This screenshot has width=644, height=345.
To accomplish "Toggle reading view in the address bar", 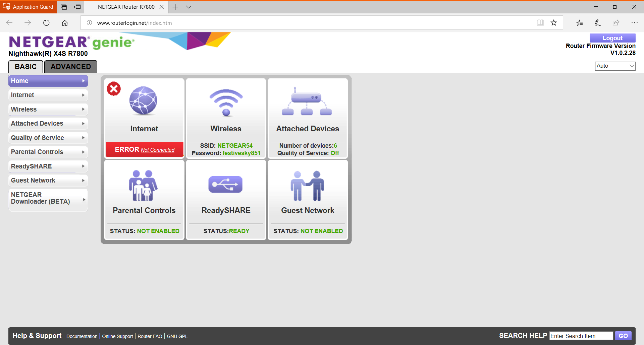I will click(x=540, y=23).
